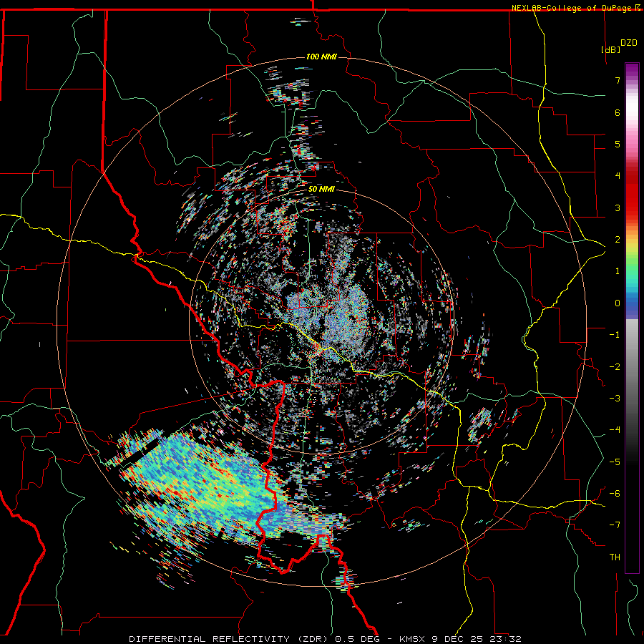The image size is (644, 644).
Task: Click the 0.5 DEG elevation text
Action: pos(356,639)
